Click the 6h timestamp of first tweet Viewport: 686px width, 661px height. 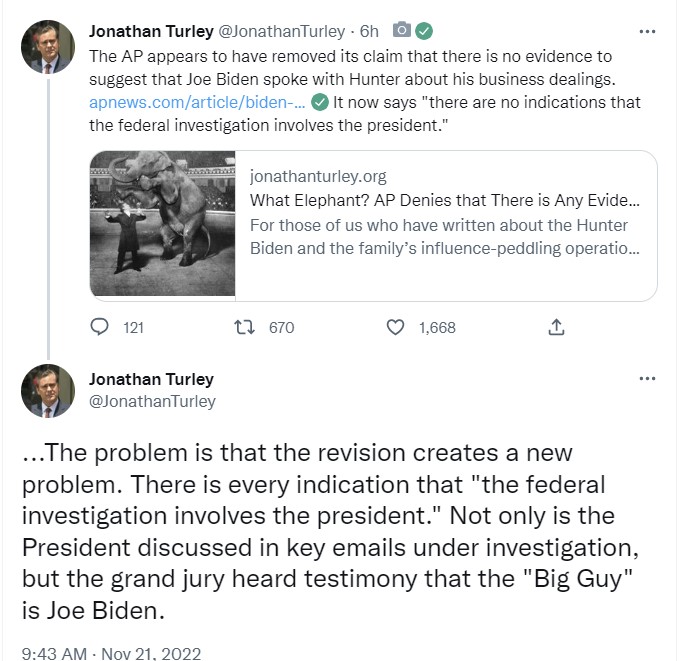369,31
